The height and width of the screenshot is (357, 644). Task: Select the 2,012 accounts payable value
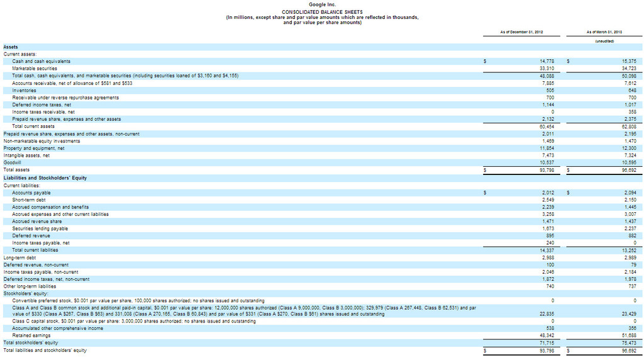pos(548,193)
